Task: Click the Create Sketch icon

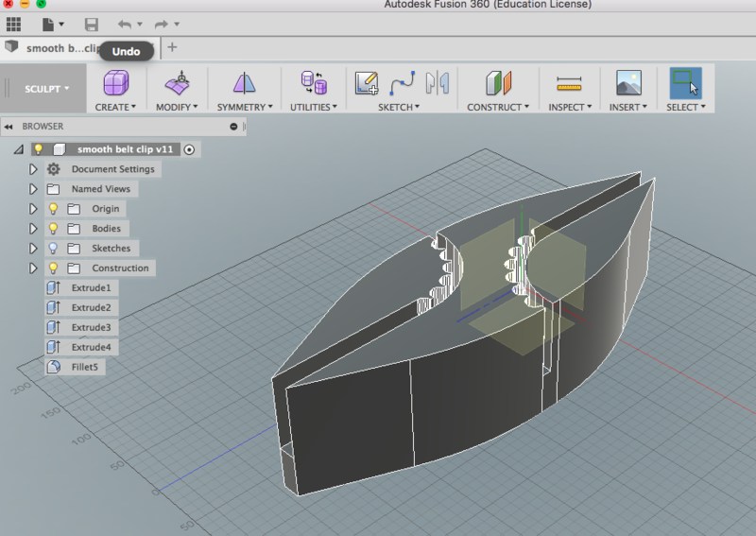Action: pos(366,83)
